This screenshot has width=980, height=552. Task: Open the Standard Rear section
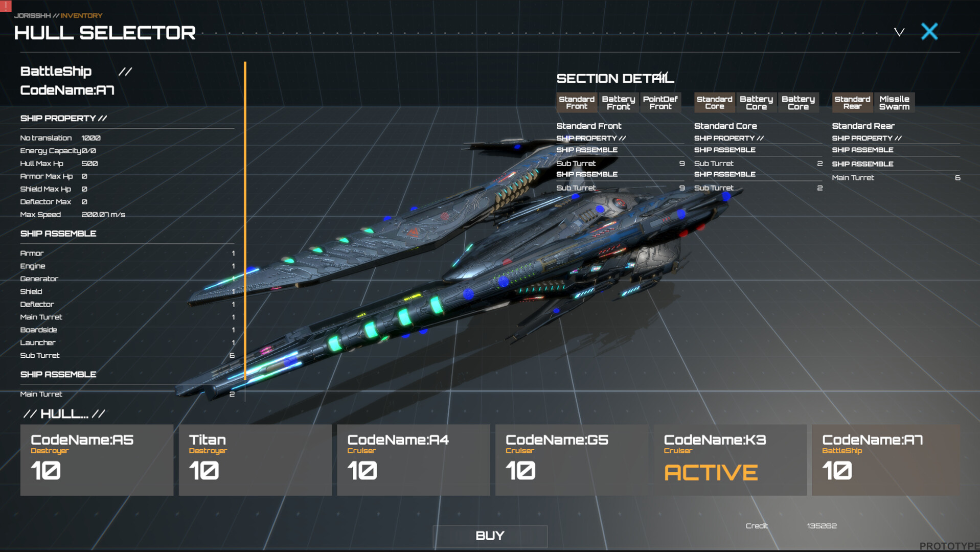pyautogui.click(x=852, y=102)
